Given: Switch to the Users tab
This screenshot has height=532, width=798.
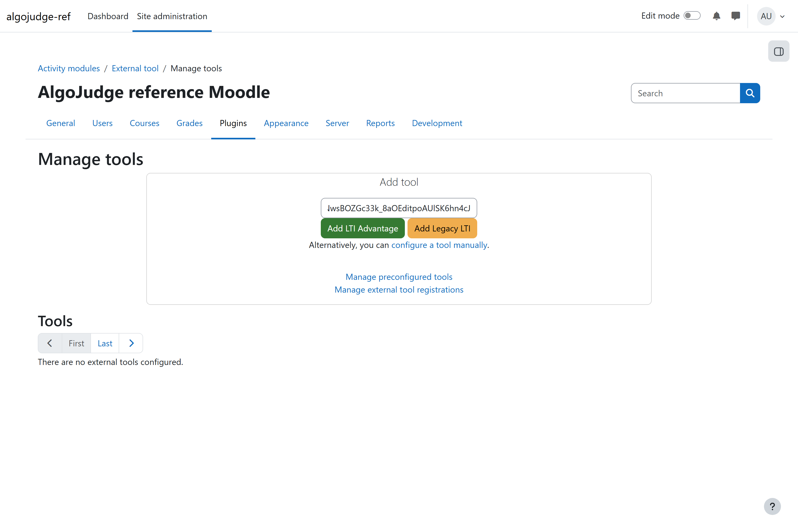Looking at the screenshot, I should click(102, 123).
